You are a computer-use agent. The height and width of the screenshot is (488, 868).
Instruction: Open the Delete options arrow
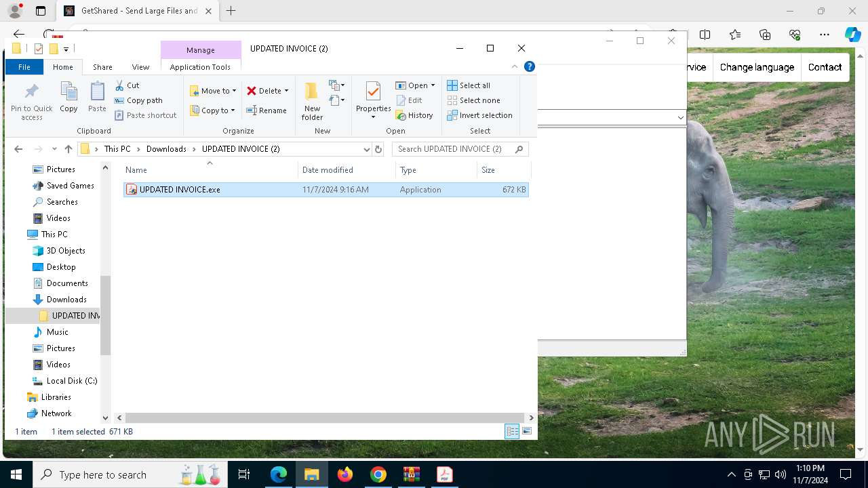pos(286,91)
